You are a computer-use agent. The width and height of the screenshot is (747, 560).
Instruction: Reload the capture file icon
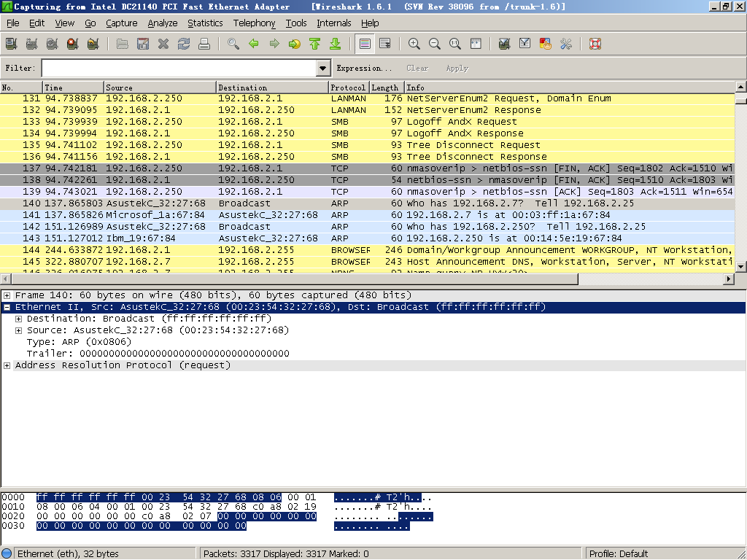coord(184,44)
